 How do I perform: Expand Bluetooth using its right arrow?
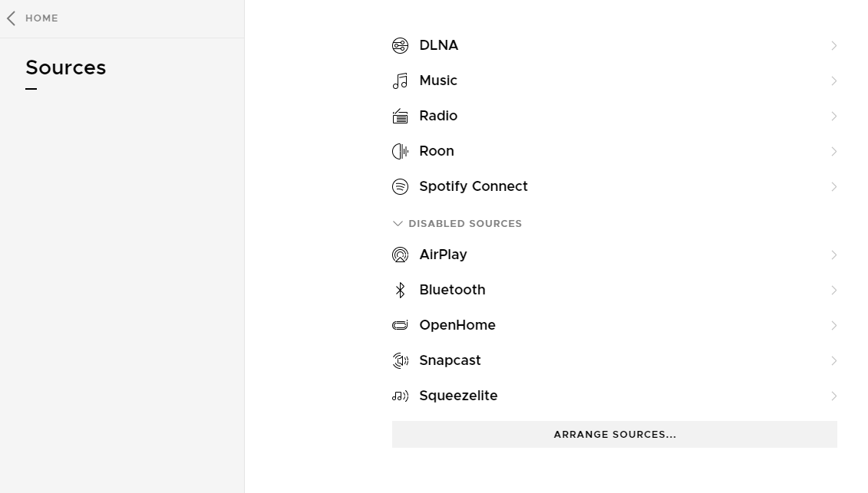click(833, 291)
